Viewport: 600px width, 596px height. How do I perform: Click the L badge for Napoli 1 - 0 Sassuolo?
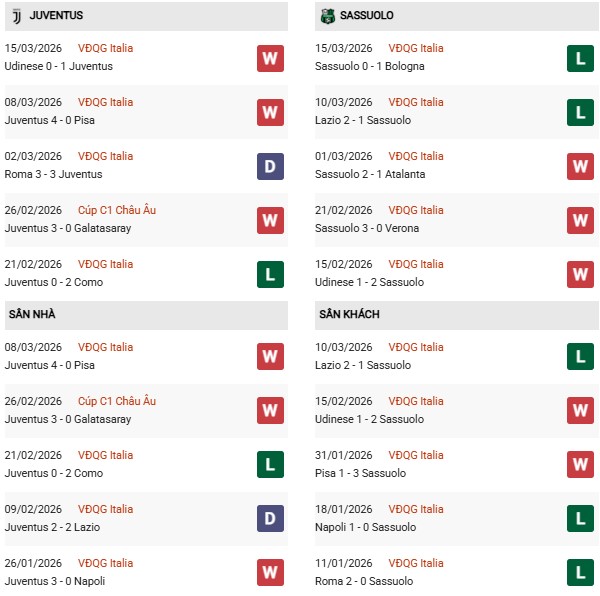coord(580,519)
